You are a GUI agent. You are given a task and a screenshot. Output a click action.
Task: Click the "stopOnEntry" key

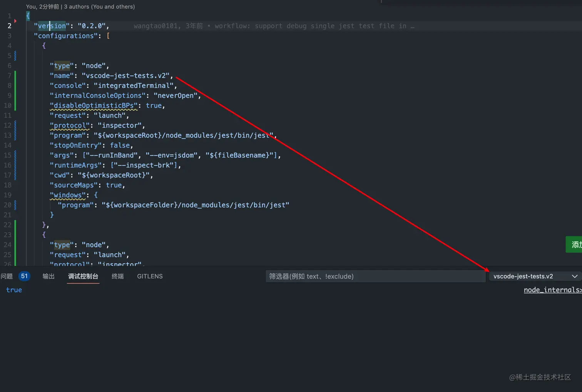76,145
